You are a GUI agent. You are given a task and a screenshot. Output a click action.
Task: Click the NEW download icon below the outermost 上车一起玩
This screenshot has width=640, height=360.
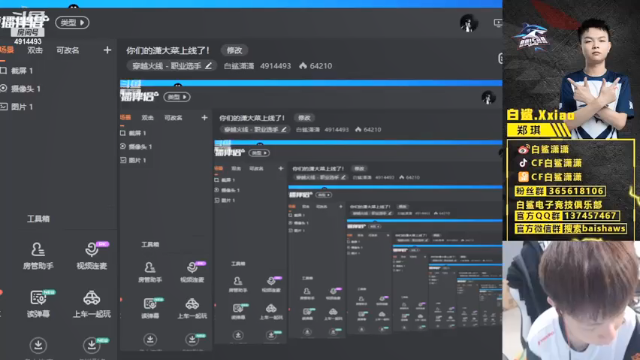tap(91, 345)
